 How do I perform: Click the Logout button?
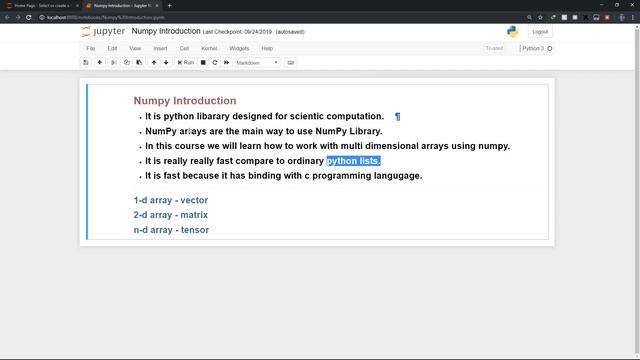pos(540,32)
